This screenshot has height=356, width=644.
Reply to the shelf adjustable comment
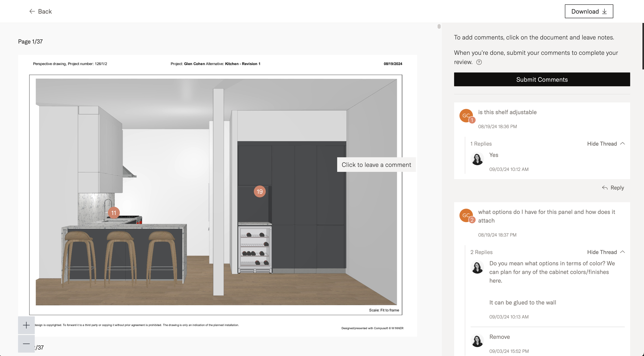click(613, 188)
